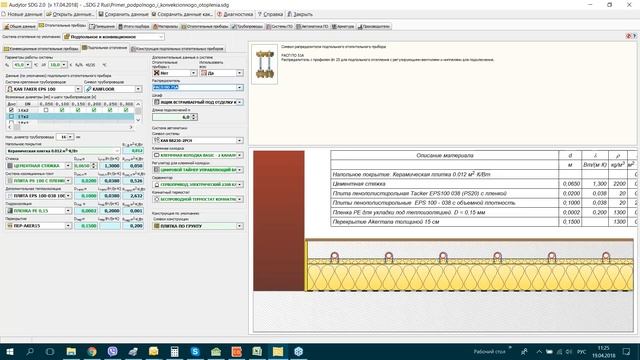Open Skype from the taskbar

195,351
